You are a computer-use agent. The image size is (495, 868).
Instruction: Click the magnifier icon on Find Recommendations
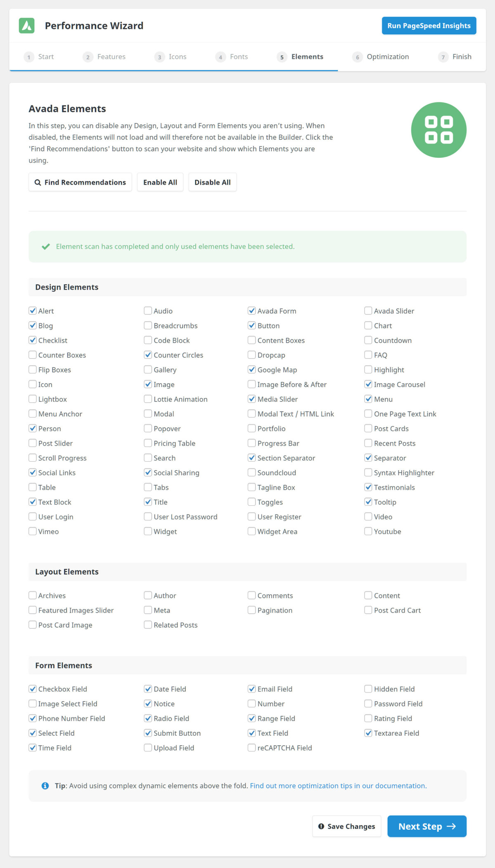pos(38,182)
